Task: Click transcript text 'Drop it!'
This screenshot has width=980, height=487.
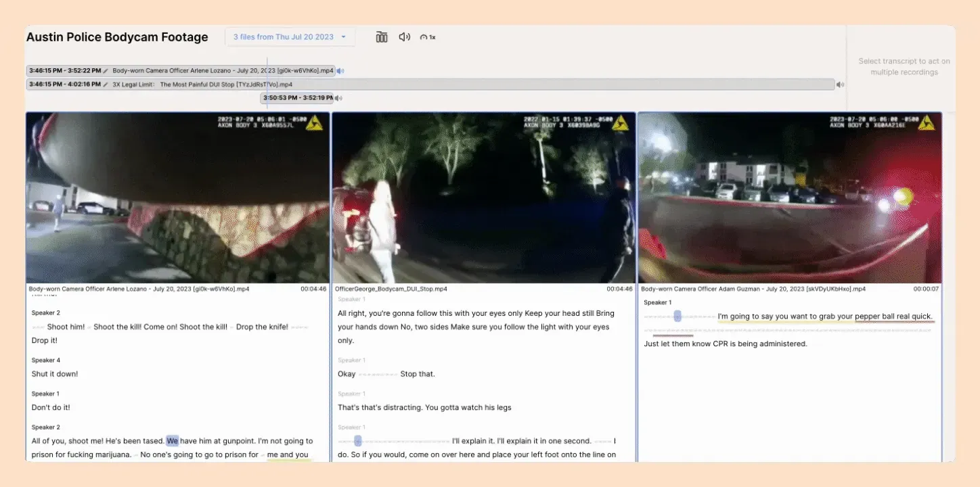Action: point(45,340)
